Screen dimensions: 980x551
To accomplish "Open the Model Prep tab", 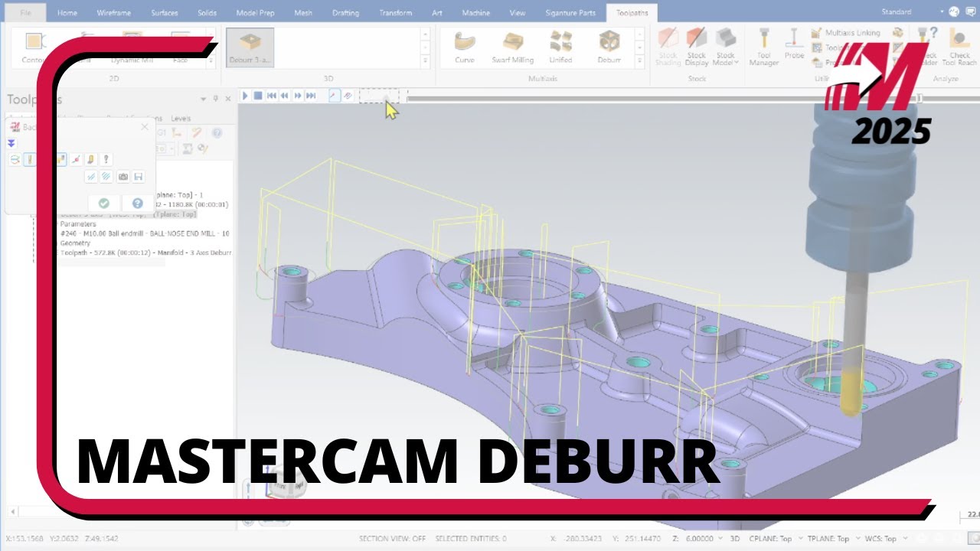I will click(256, 12).
